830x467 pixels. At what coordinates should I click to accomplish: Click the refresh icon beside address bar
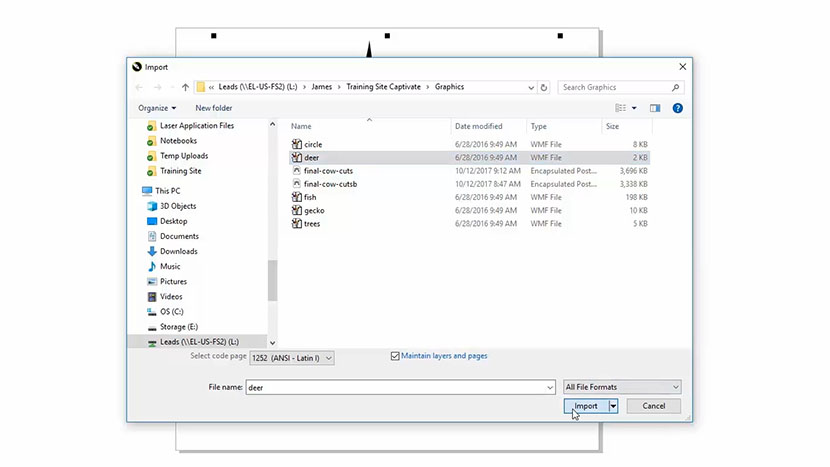545,87
